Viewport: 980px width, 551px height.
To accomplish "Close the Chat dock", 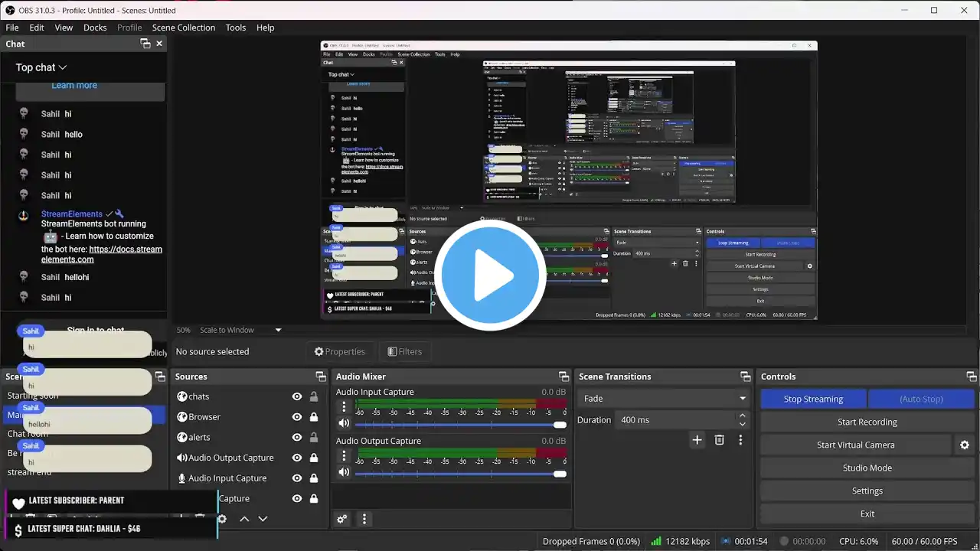I will (x=159, y=44).
